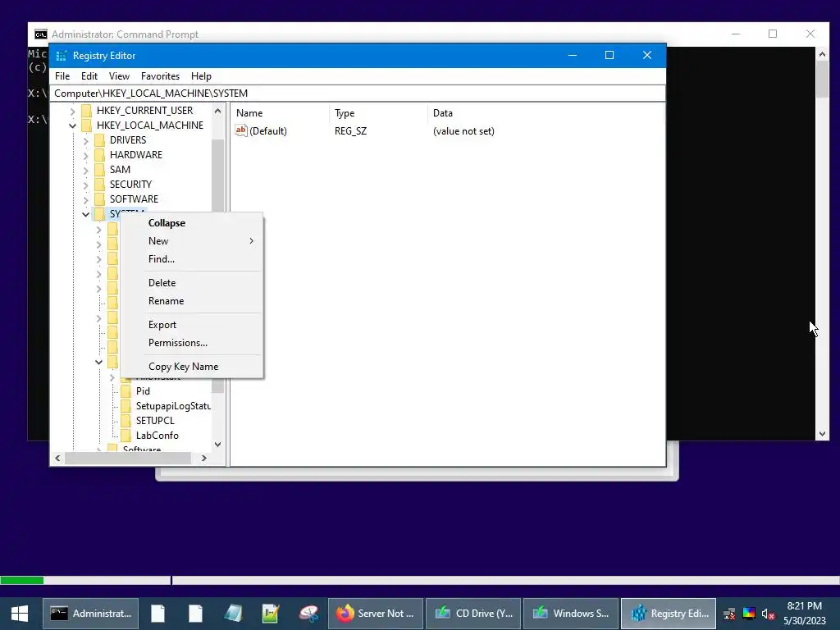Select the DRIVERS folder icon
The image size is (840, 630).
99,139
